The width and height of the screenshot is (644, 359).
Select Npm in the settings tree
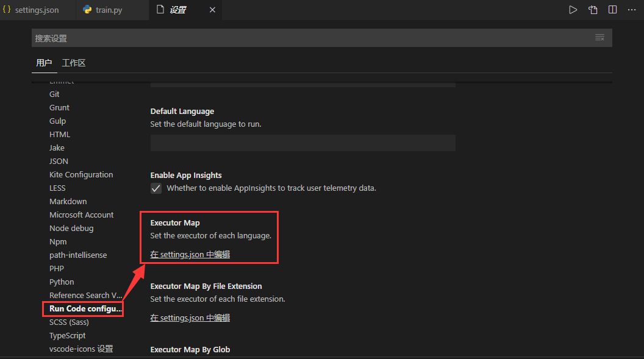[58, 241]
